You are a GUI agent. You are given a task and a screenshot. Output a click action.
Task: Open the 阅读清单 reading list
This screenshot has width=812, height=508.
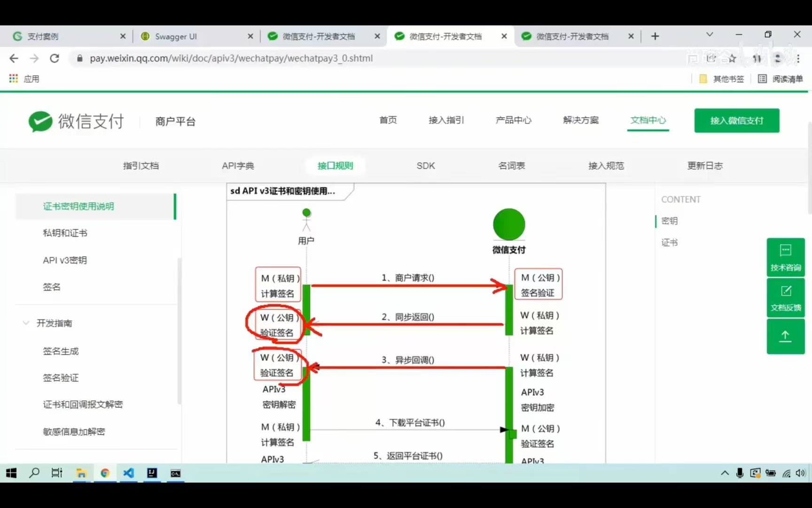[781, 79]
